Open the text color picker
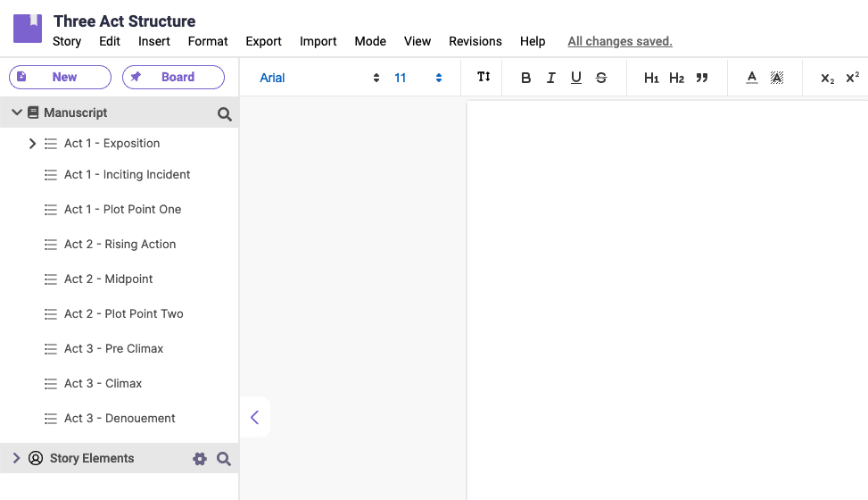Image resolution: width=868 pixels, height=500 pixels. click(751, 79)
